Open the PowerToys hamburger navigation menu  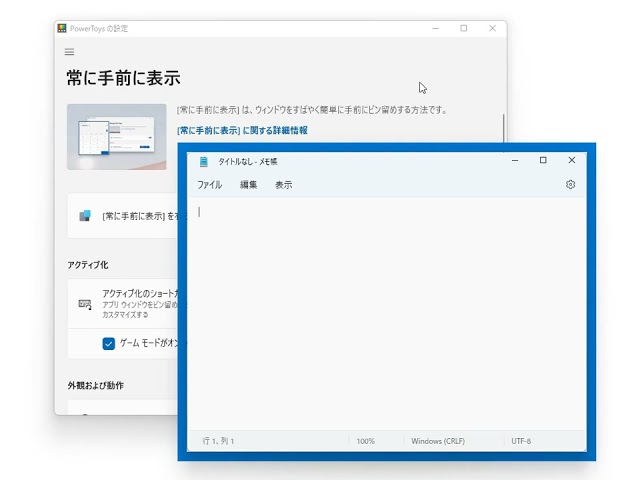[69, 52]
